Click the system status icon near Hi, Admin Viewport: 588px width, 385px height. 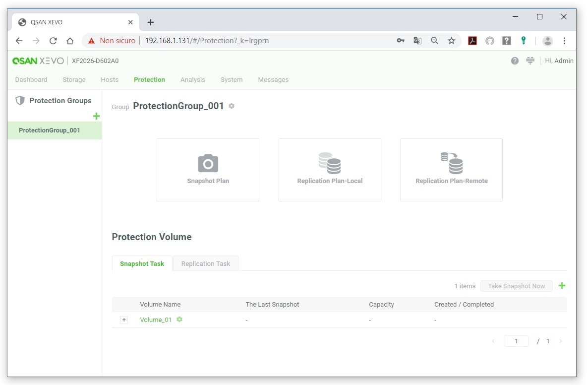coord(530,61)
